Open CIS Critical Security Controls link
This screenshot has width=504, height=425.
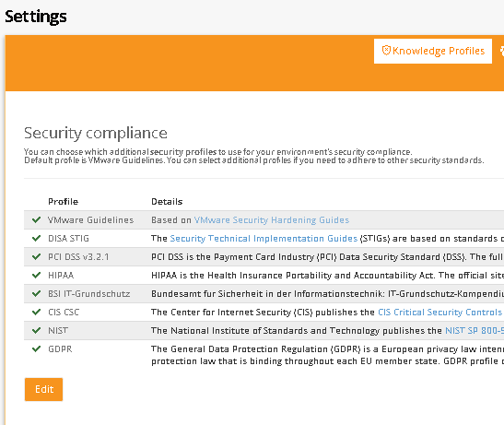(x=440, y=313)
